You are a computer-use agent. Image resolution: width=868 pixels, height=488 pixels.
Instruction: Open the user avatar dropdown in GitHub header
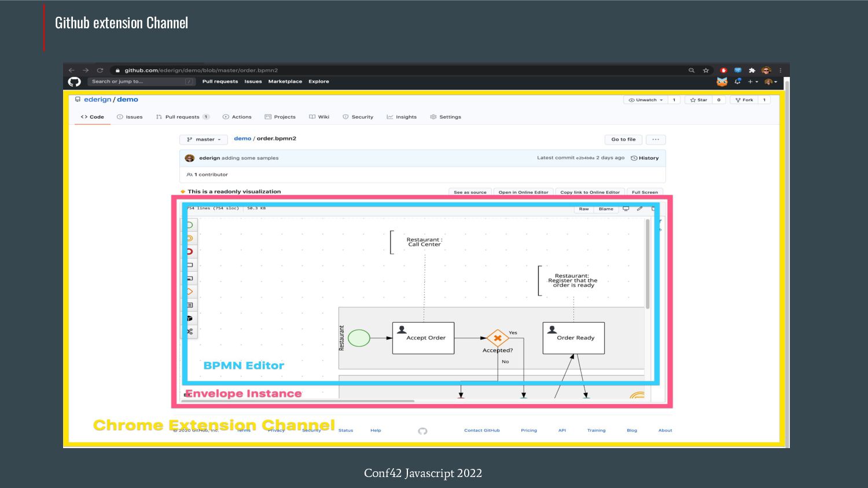tap(771, 82)
